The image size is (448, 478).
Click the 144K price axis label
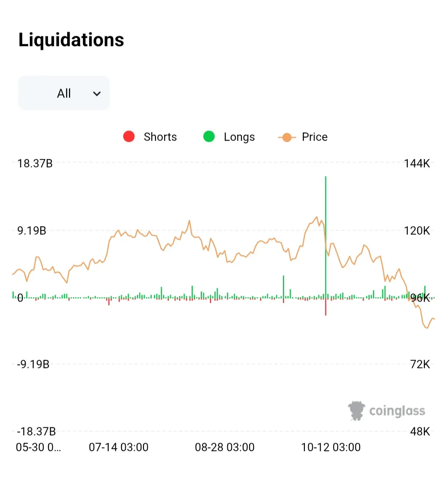click(x=417, y=163)
